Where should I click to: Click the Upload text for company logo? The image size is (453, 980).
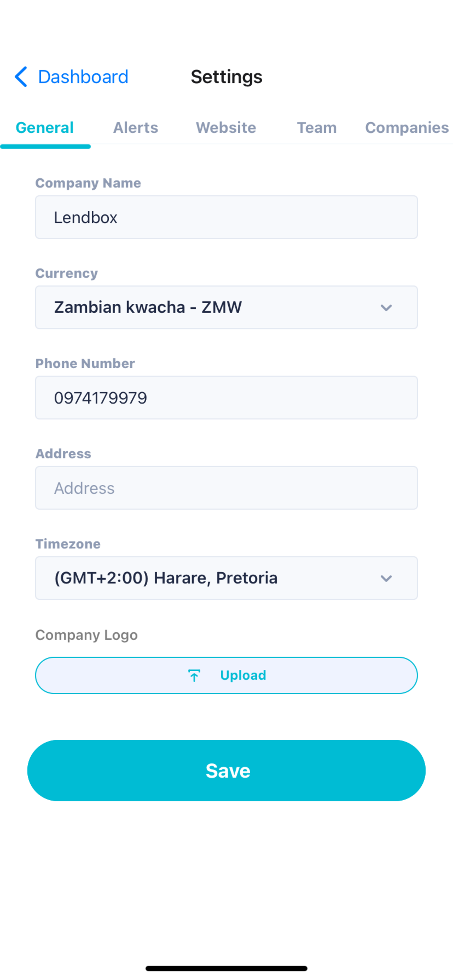pos(243,675)
